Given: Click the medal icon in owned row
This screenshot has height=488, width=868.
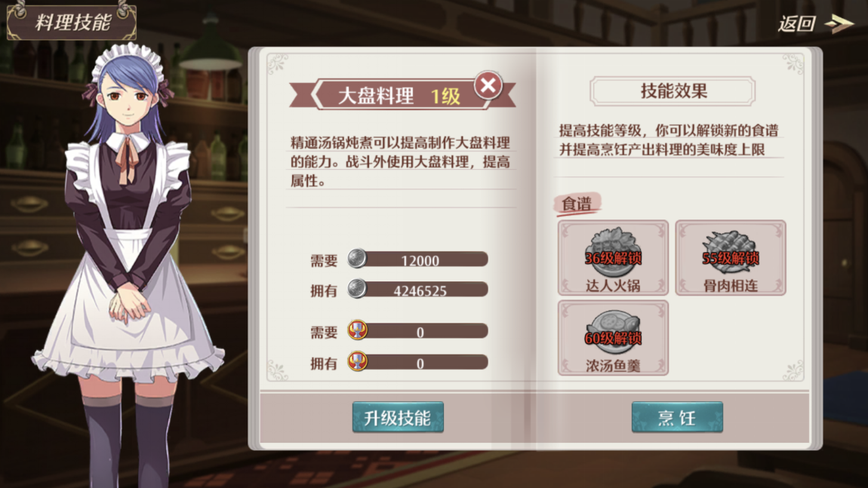Looking at the screenshot, I should (x=358, y=362).
